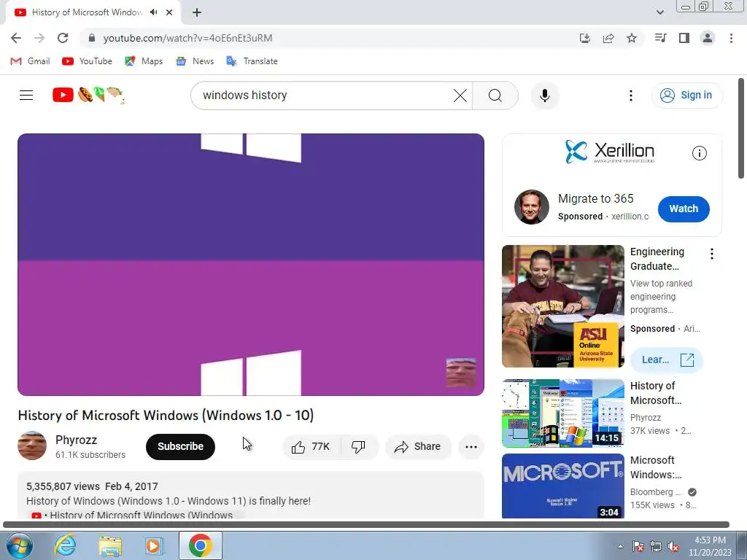Click the horizontal page scrollbar

366,525
